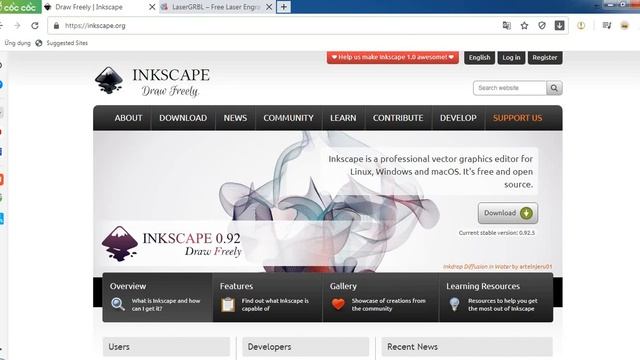Image resolution: width=640 pixels, height=360 pixels.
Task: Open the SUPPORT US menu item
Action: [x=517, y=118]
